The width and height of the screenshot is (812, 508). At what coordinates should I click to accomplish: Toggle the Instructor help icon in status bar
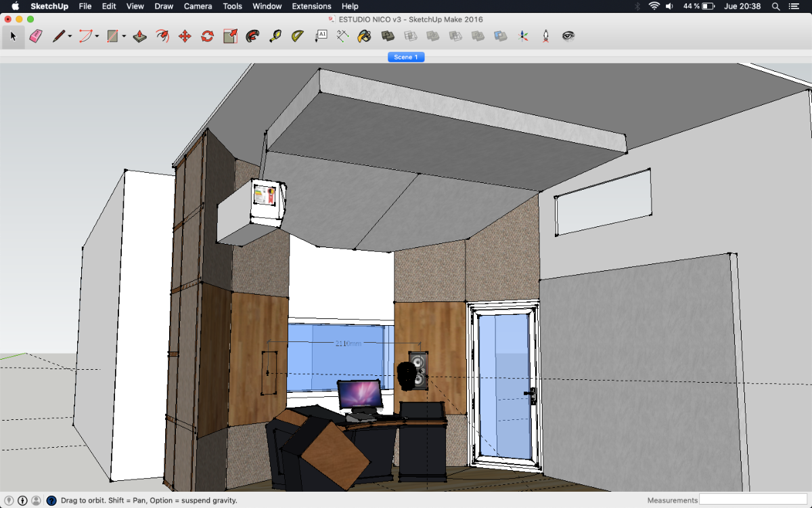click(51, 501)
